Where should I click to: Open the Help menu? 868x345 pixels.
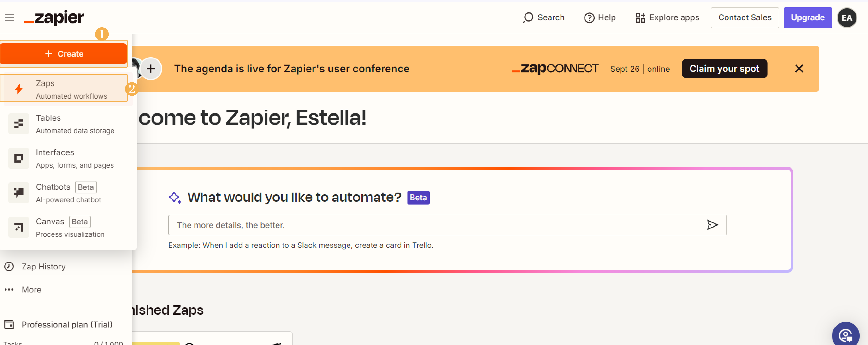(600, 18)
